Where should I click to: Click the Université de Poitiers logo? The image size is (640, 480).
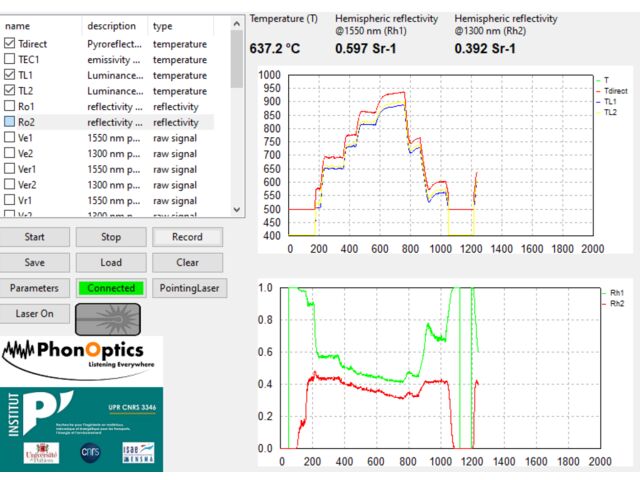(42, 453)
